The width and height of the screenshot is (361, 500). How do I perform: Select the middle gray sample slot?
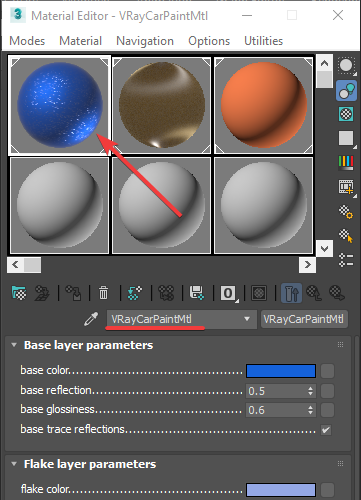[162, 205]
